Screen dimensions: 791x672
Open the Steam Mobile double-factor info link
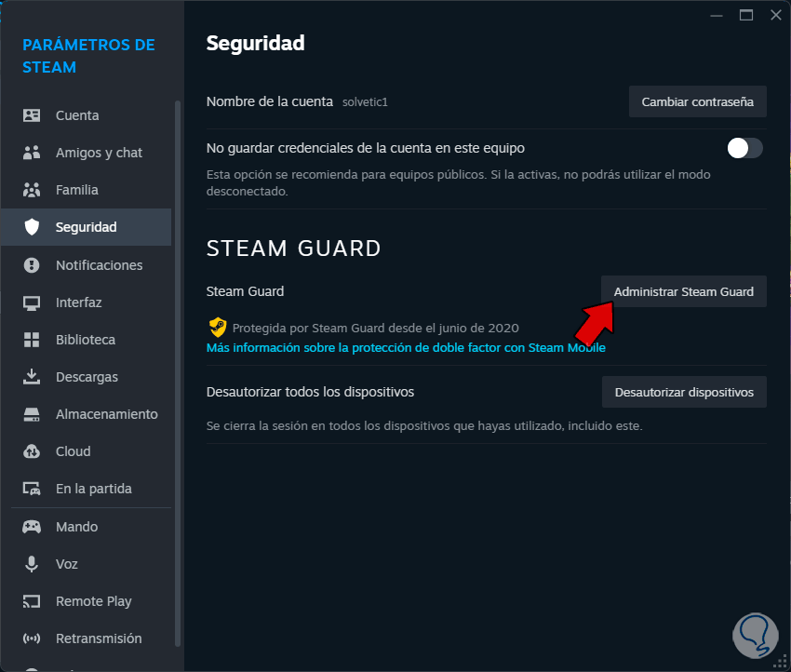[x=406, y=347]
